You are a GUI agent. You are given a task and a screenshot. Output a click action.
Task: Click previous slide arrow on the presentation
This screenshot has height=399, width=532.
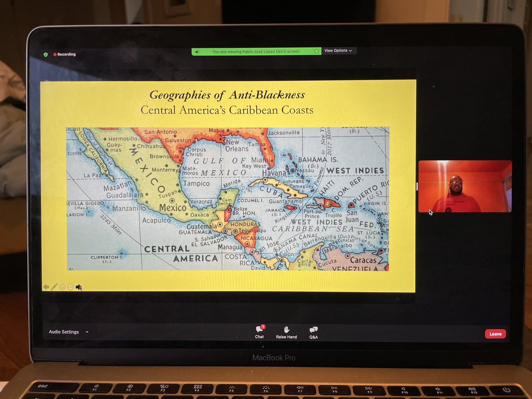click(x=46, y=287)
